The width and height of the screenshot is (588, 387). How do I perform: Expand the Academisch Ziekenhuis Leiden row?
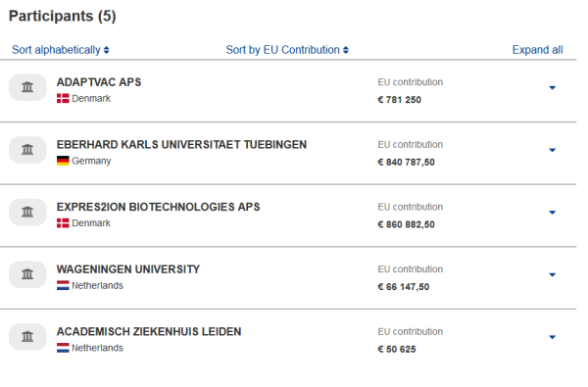pyautogui.click(x=552, y=337)
